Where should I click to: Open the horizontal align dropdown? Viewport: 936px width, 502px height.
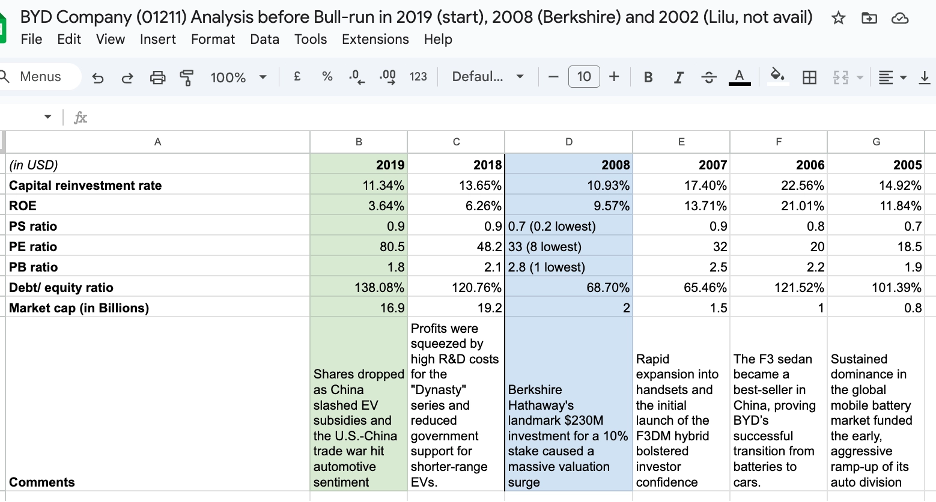coord(892,77)
